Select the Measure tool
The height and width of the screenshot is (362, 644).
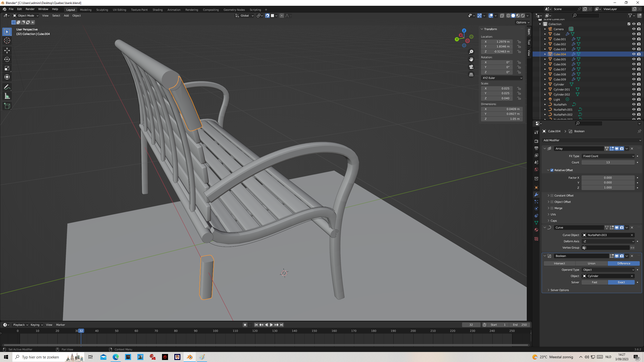point(7,96)
